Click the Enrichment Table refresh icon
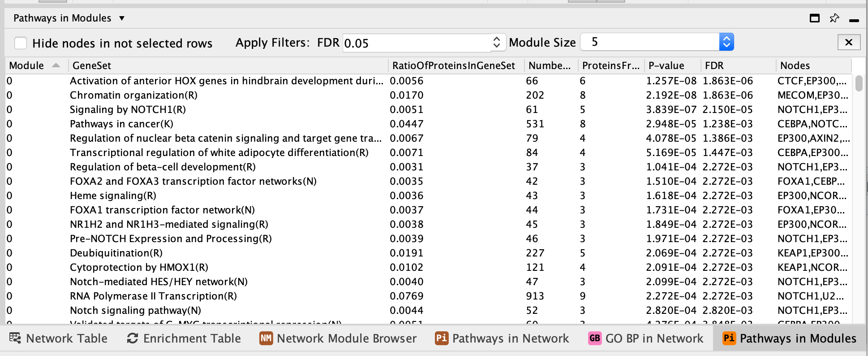 pyautogui.click(x=133, y=339)
